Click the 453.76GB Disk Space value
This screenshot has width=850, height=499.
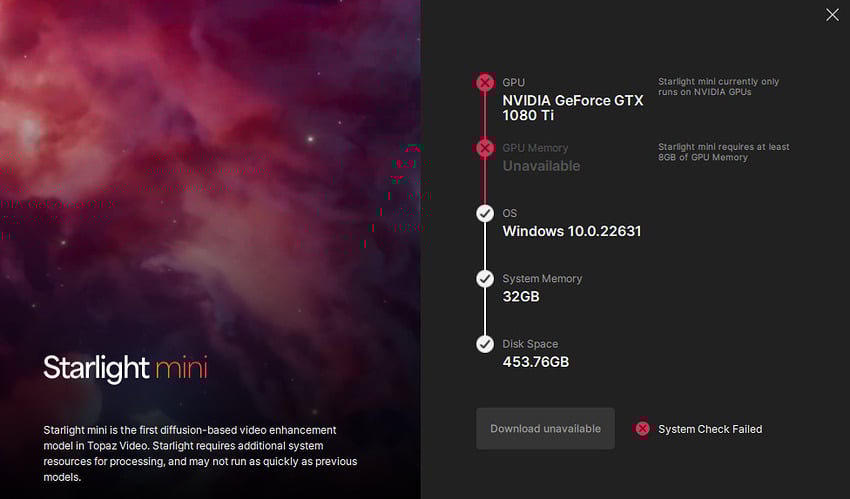536,362
